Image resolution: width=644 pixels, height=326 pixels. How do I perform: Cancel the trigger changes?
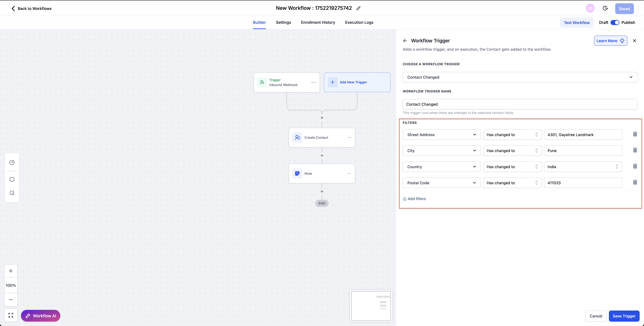(596, 316)
